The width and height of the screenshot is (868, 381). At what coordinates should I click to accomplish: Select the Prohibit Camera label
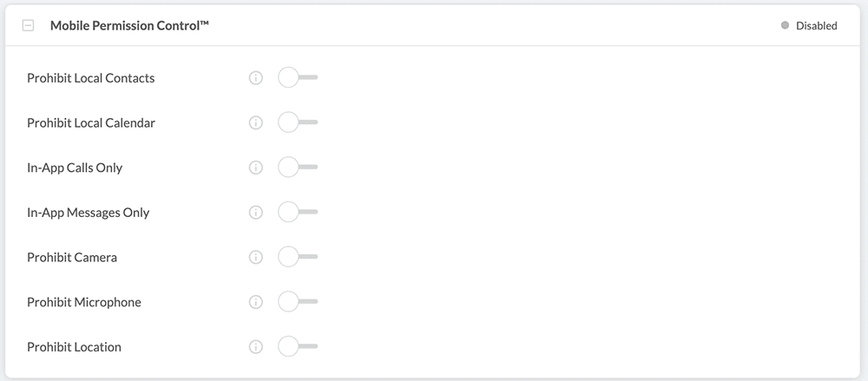pos(72,257)
